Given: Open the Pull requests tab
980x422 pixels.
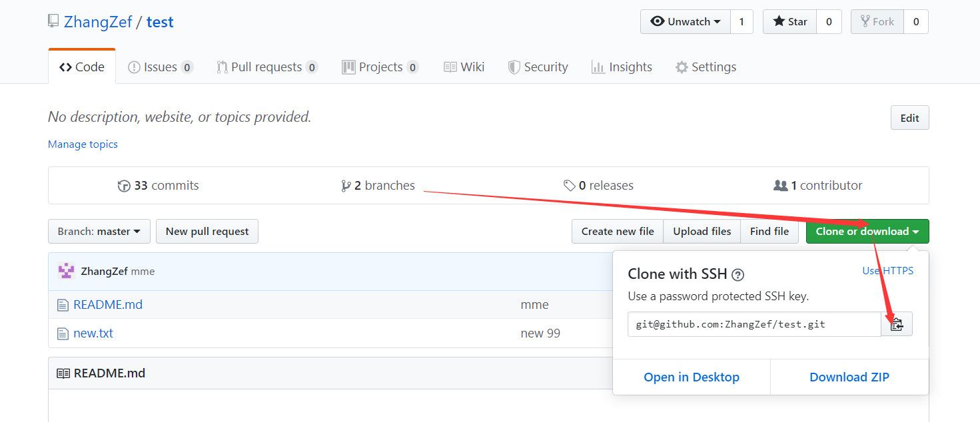Looking at the screenshot, I should point(267,67).
